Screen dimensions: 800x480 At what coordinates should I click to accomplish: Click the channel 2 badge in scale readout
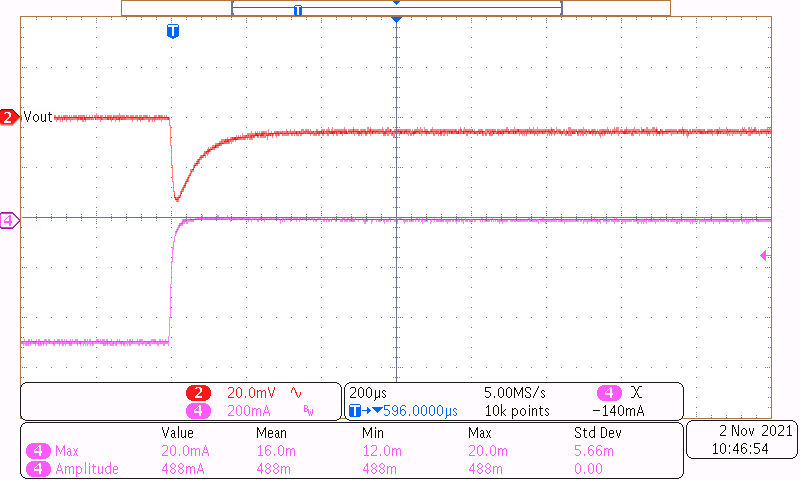click(198, 393)
